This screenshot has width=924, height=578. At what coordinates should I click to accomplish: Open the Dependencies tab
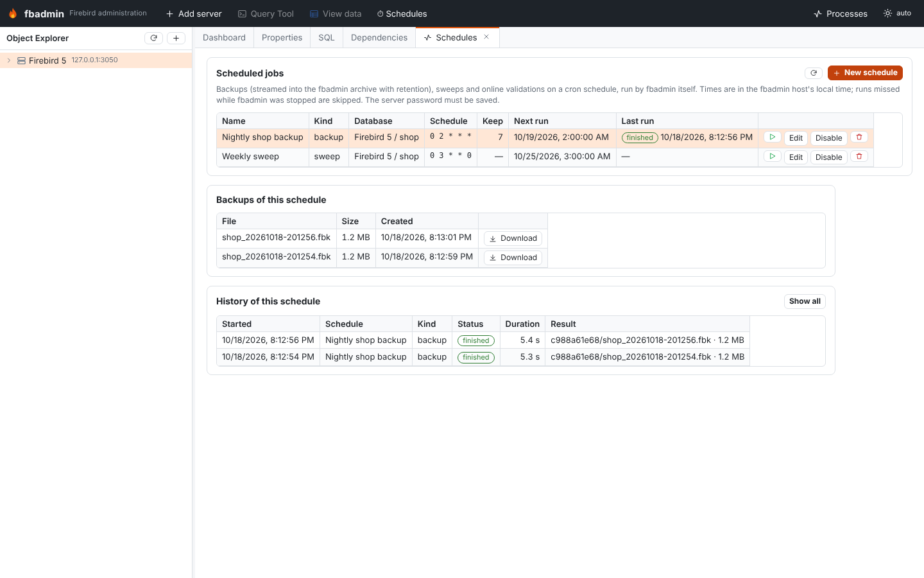pyautogui.click(x=379, y=38)
